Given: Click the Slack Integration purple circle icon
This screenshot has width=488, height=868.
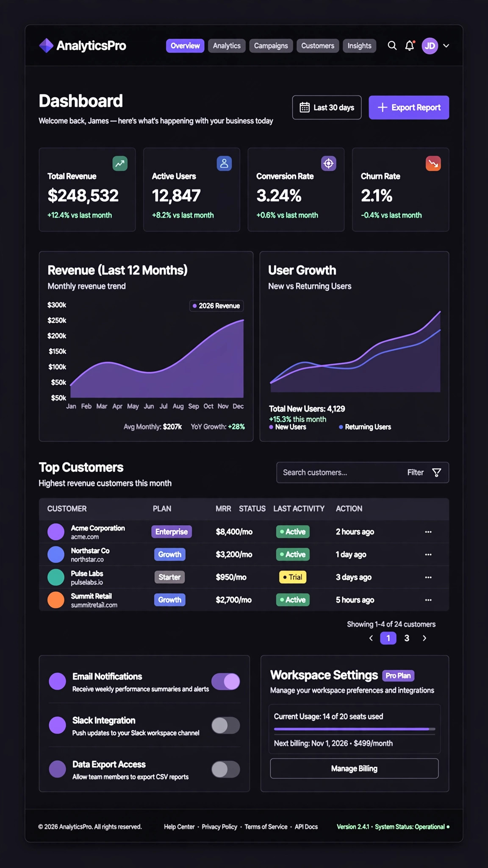Looking at the screenshot, I should (x=57, y=726).
